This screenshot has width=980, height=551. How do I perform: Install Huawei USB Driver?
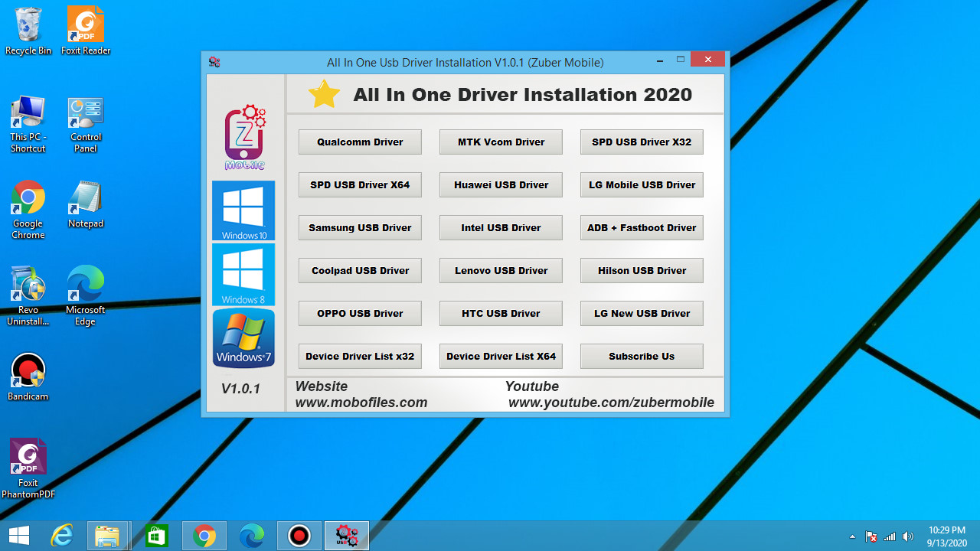(x=501, y=184)
